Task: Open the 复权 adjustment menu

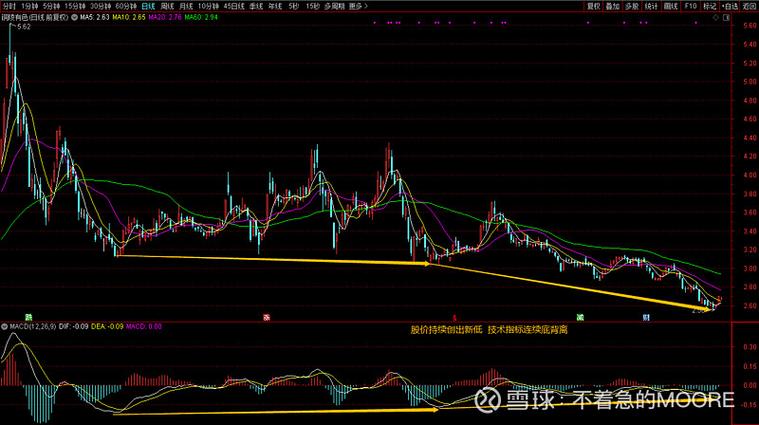Action: (595, 5)
